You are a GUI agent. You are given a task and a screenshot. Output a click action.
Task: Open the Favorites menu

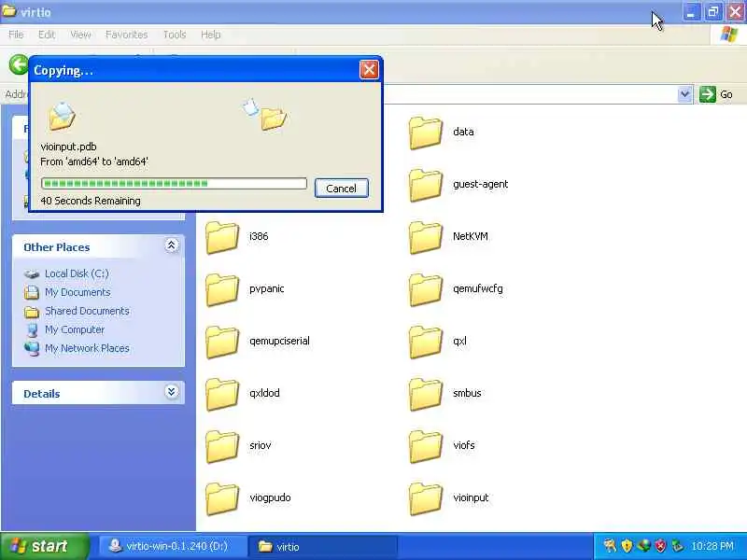pyautogui.click(x=127, y=35)
